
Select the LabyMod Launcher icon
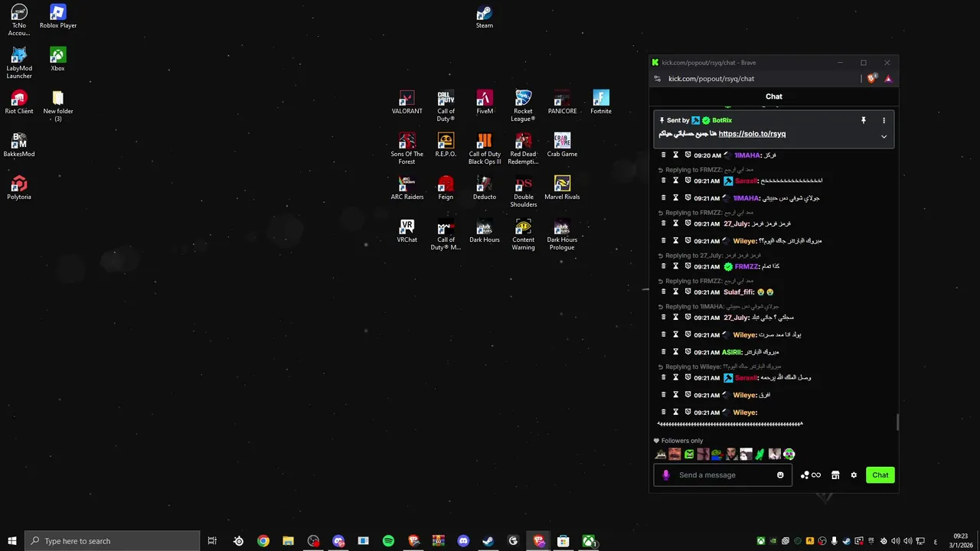pos(19,63)
